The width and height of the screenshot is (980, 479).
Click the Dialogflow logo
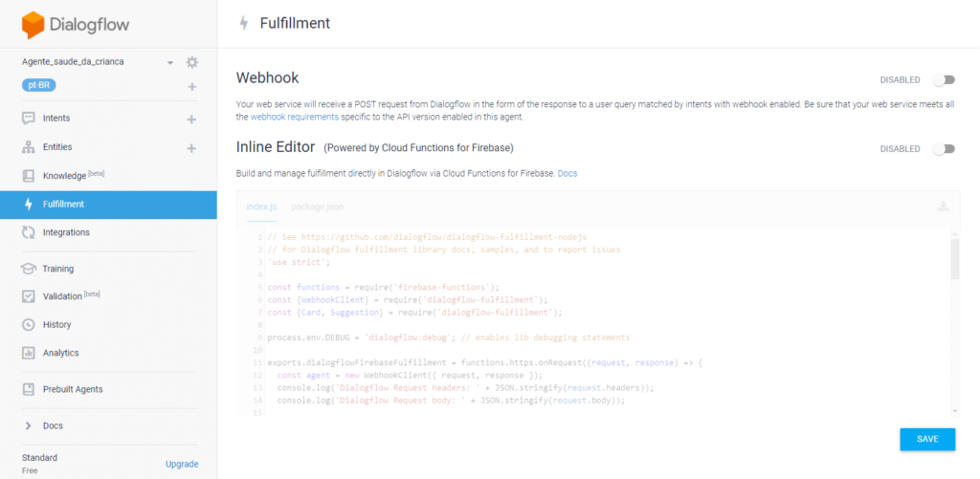click(x=77, y=24)
